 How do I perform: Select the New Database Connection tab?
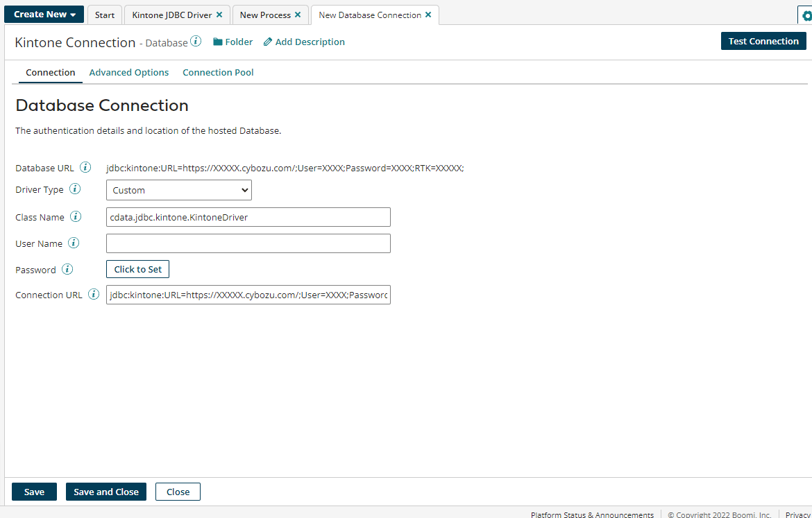pyautogui.click(x=370, y=15)
